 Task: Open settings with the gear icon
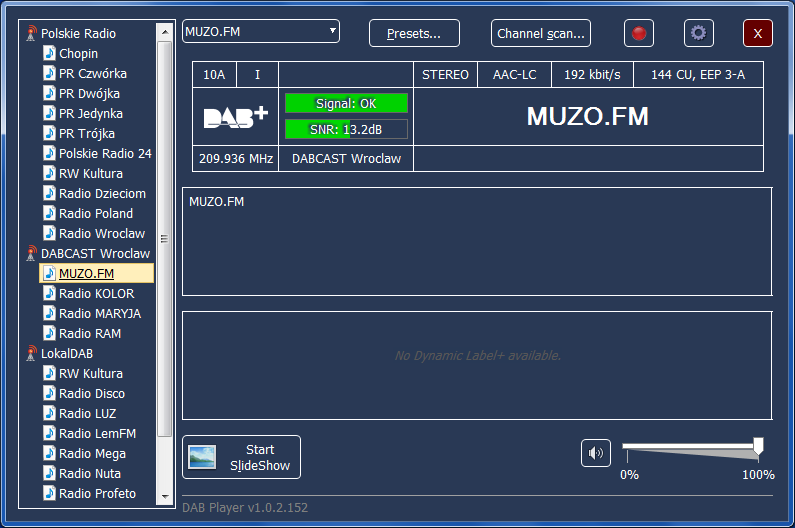tap(698, 33)
